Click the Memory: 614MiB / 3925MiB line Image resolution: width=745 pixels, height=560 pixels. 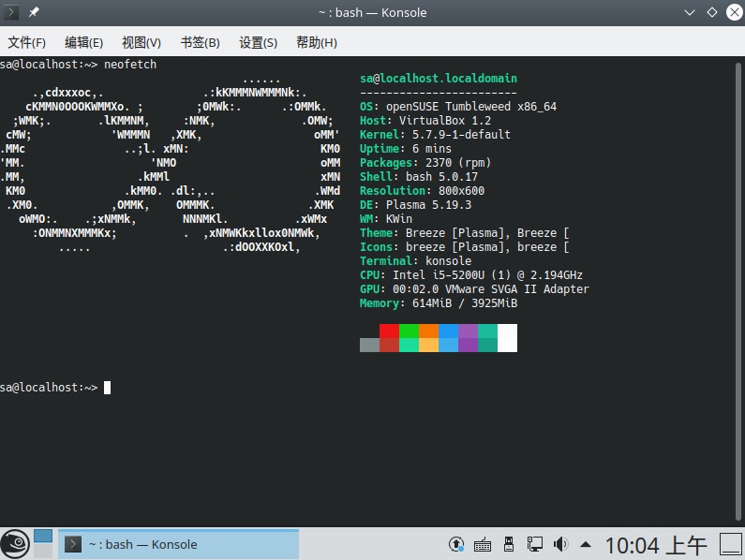(439, 303)
